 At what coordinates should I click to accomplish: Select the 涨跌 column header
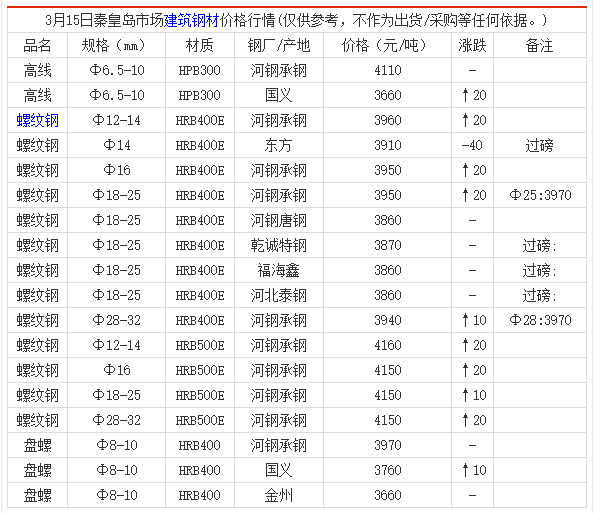(x=472, y=45)
